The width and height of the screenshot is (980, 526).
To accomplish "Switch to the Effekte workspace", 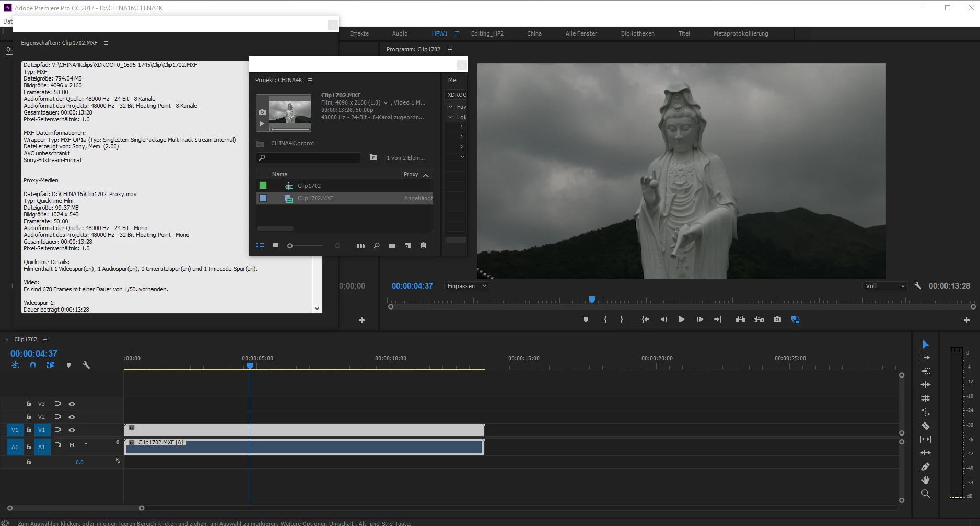I will [359, 33].
